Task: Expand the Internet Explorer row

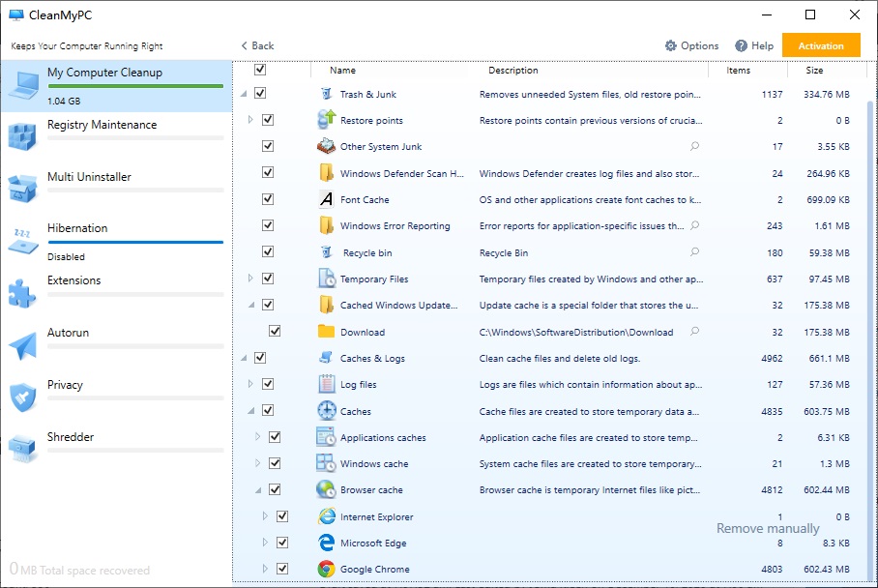Action: [x=265, y=515]
